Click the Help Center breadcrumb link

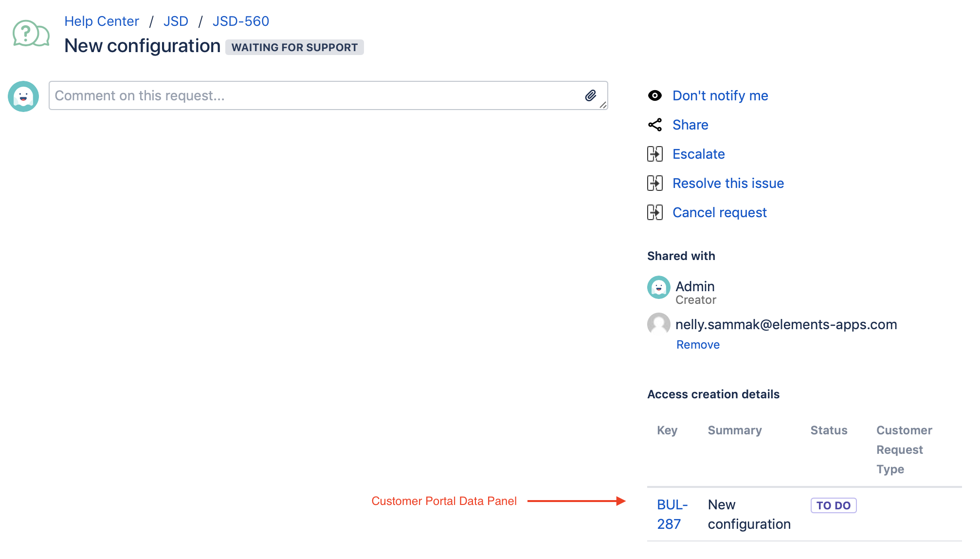pyautogui.click(x=102, y=21)
